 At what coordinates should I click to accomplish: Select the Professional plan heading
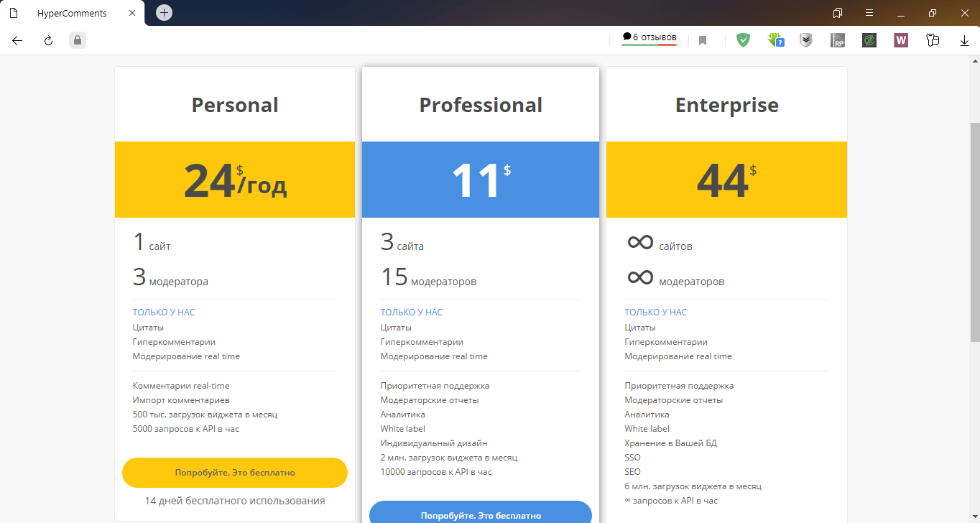click(481, 105)
